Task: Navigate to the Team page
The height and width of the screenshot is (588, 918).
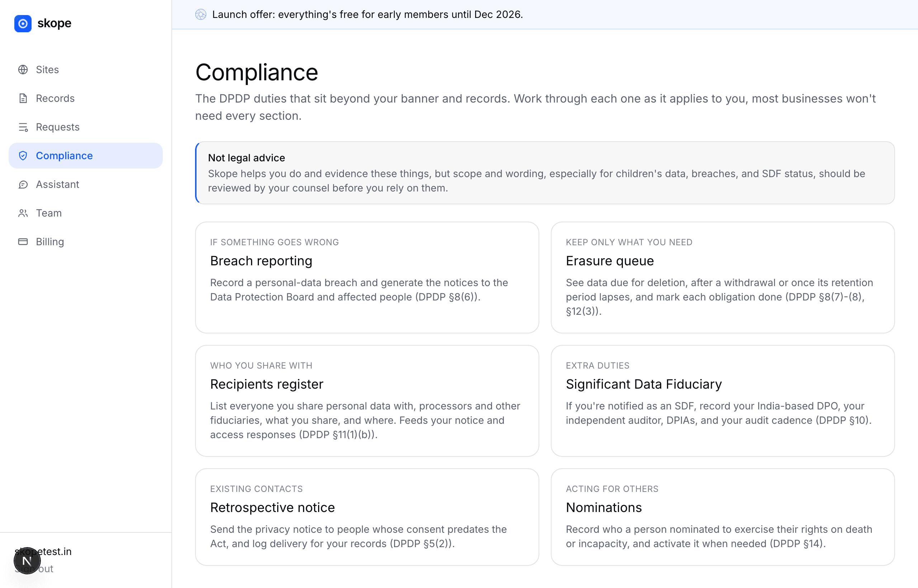Action: 86,213
